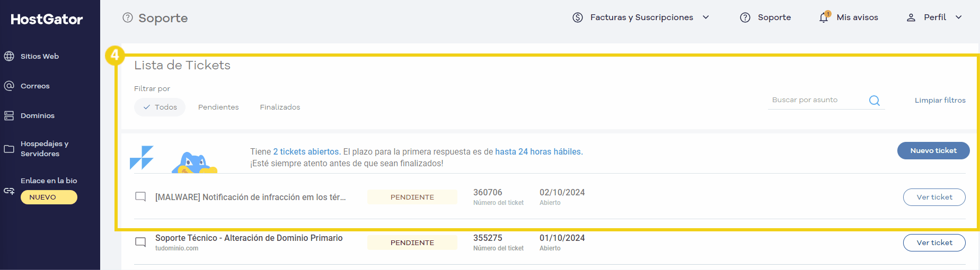Open the notification bell icon
Image resolution: width=980 pixels, height=270 pixels.
coord(824,17)
